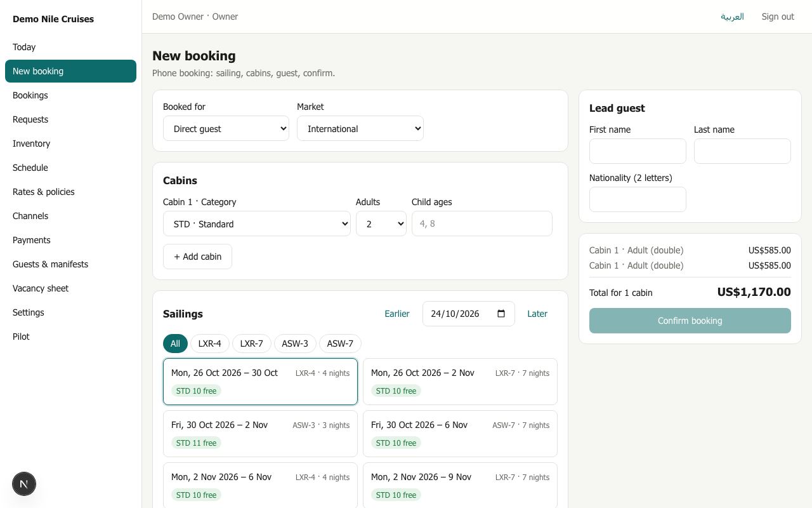Filter sailings by LXR-4
This screenshot has width=812, height=508.
pos(210,344)
